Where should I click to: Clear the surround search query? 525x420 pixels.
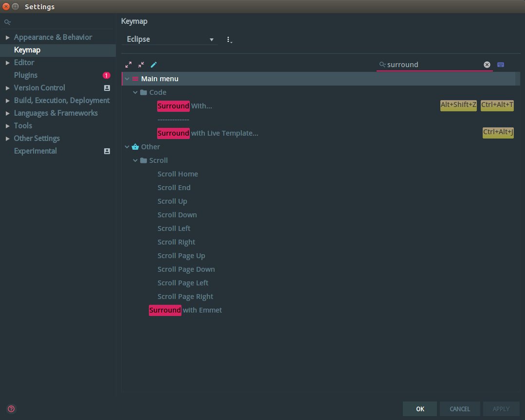487,64
